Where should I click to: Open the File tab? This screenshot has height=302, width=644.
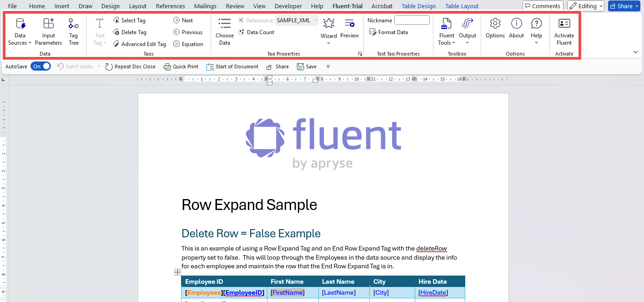[13, 6]
